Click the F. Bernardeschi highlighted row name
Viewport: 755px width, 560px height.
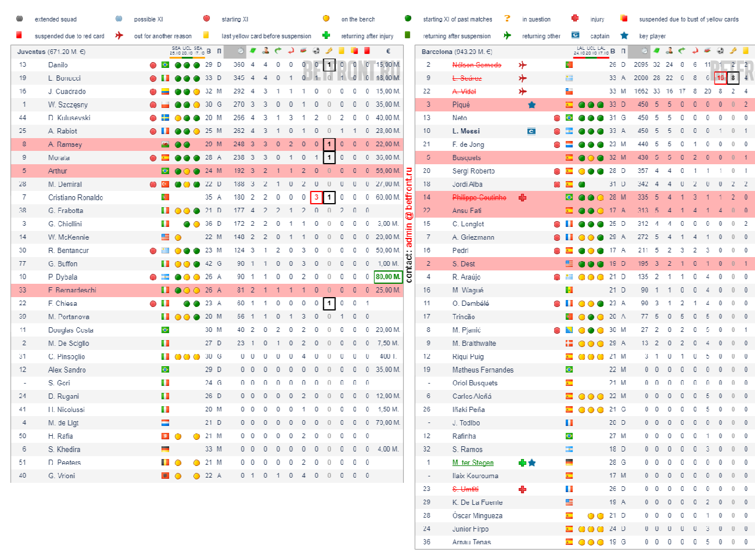point(72,290)
